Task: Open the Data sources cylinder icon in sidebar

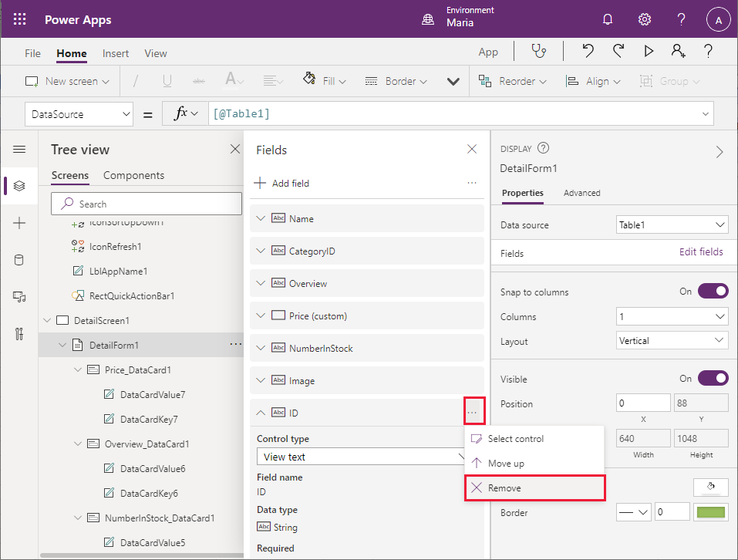Action: 19,260
